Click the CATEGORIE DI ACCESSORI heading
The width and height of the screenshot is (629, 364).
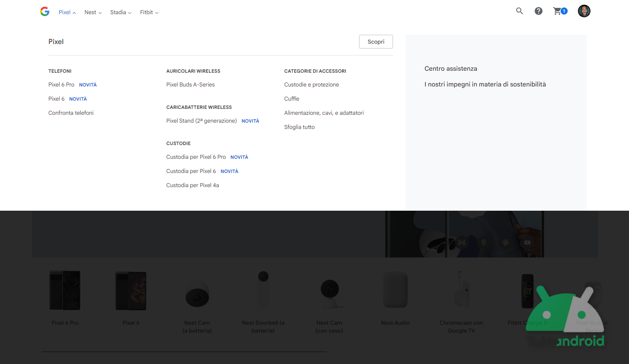[315, 71]
